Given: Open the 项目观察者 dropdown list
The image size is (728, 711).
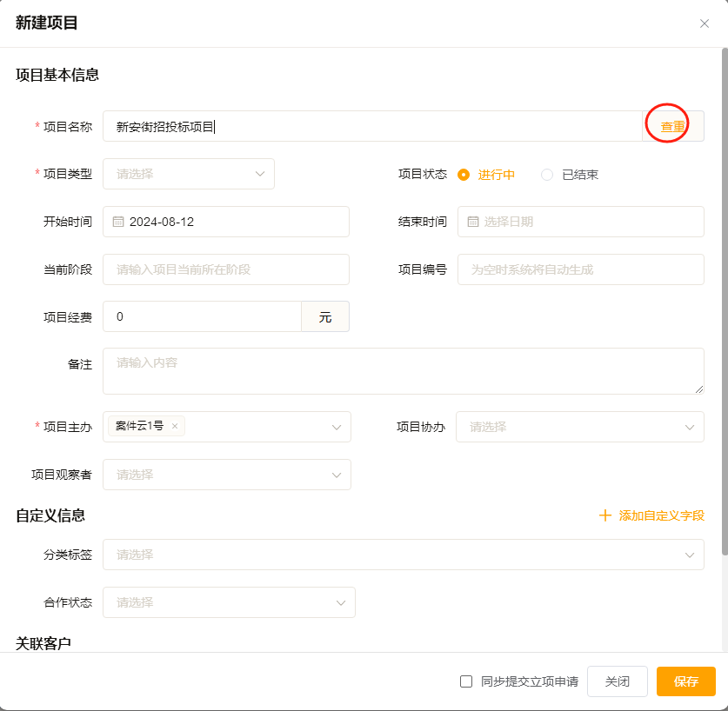Looking at the screenshot, I should (227, 475).
